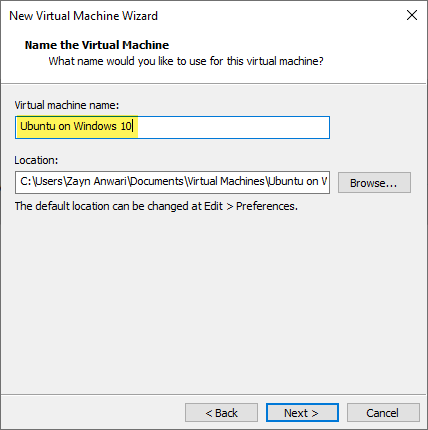The height and width of the screenshot is (430, 428).
Task: Close the New Virtual Machine Wizard
Action: (x=412, y=15)
